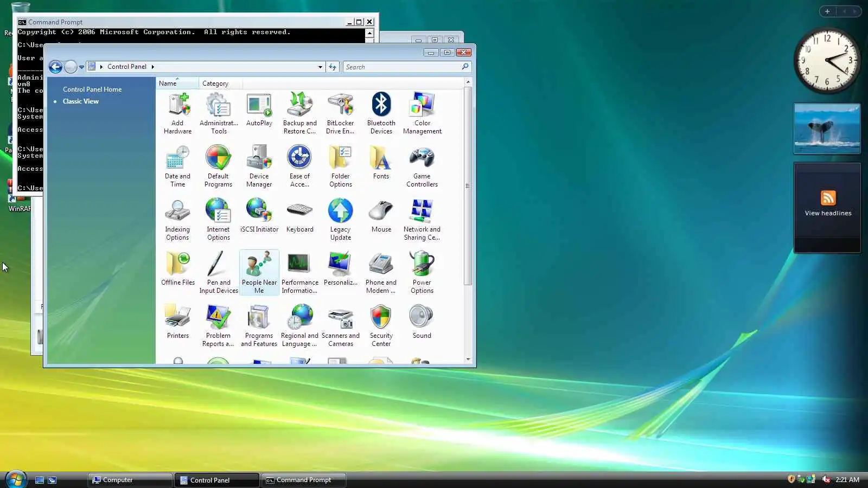Click the 2:21 AM system clock

[847, 480]
